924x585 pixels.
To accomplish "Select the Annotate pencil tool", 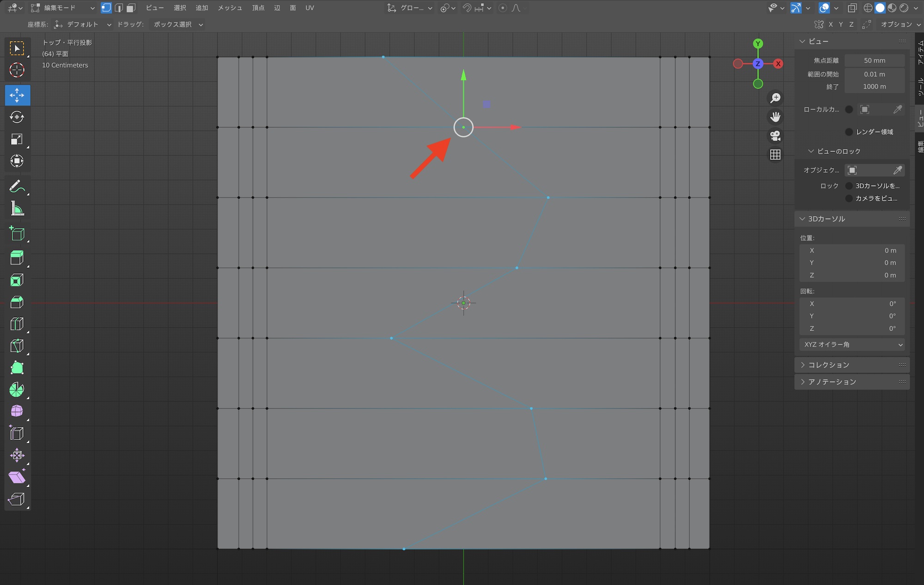I will tap(17, 187).
